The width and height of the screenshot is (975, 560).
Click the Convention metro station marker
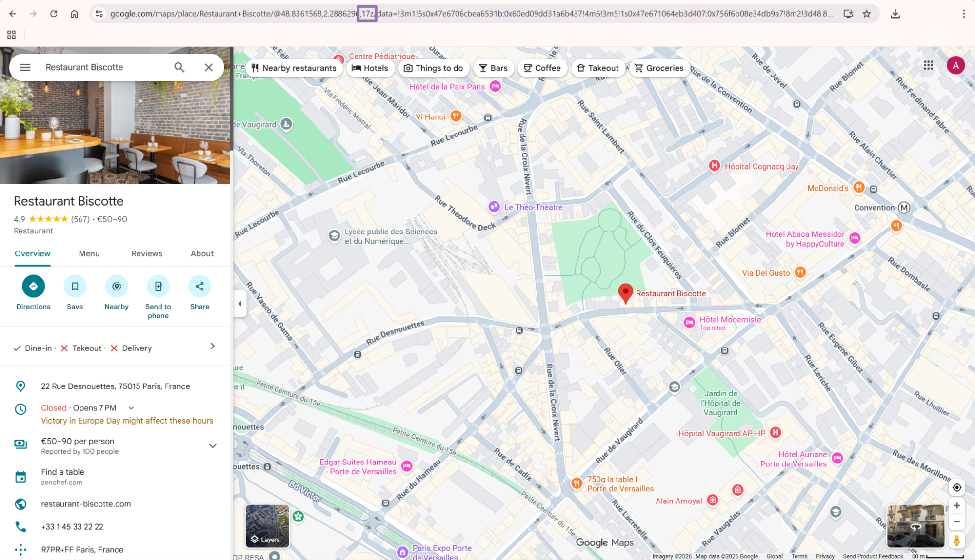pyautogui.click(x=904, y=208)
